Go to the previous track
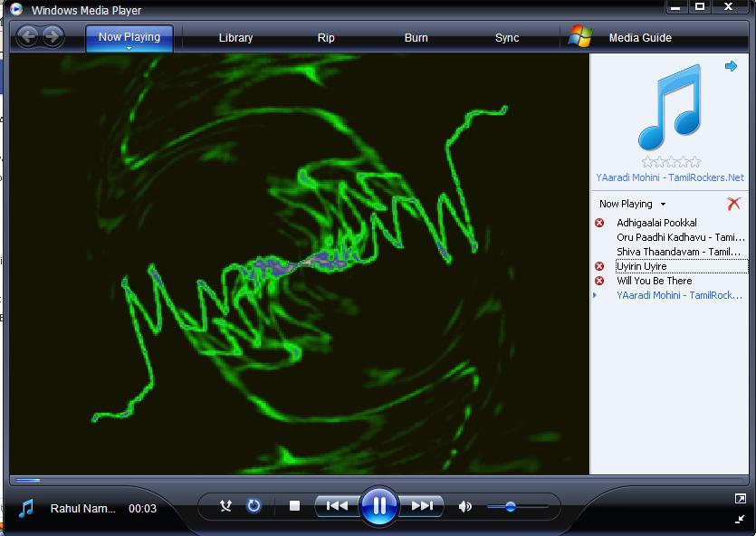The image size is (756, 536). (337, 505)
